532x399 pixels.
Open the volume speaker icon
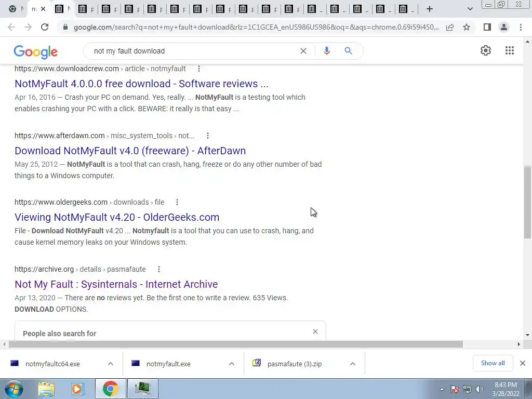480,389
